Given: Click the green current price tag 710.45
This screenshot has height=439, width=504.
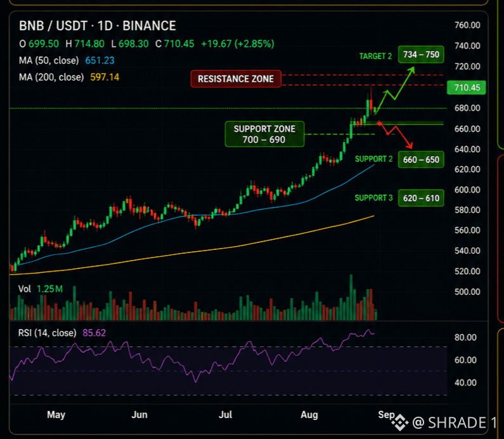Looking at the screenshot, I should pyautogui.click(x=467, y=88).
